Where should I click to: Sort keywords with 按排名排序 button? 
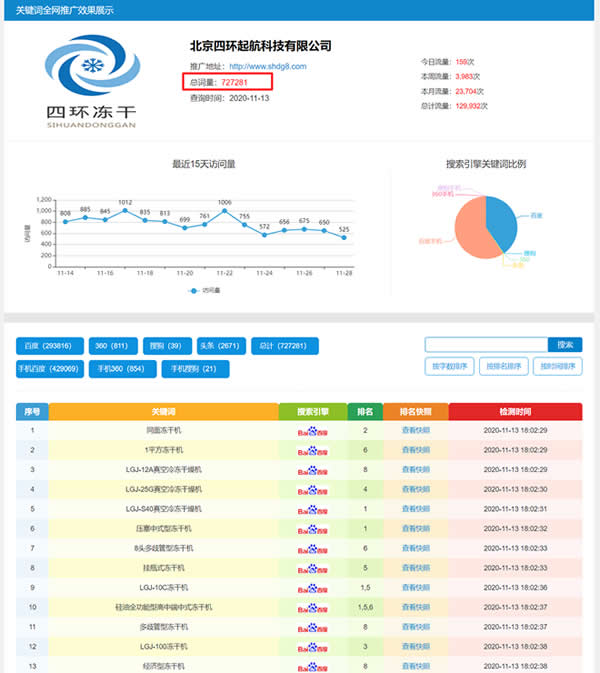pos(503,367)
